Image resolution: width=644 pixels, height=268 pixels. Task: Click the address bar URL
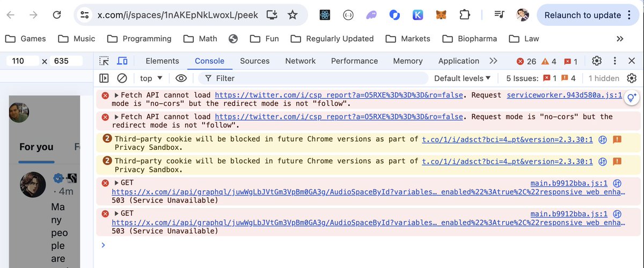[x=178, y=15]
